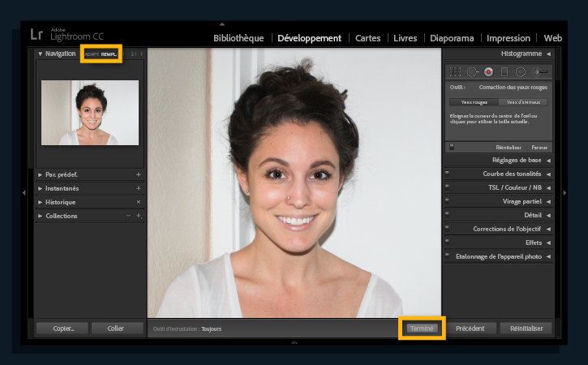Screen dimensions: 588x365
Task: Toggle Effets panel switch
Action: (447, 242)
